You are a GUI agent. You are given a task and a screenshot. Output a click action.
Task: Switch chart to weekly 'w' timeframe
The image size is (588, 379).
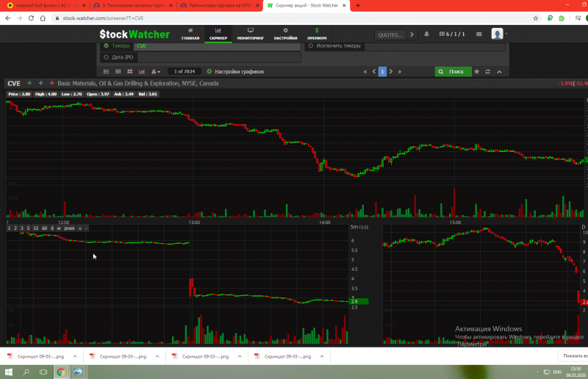[59, 228]
